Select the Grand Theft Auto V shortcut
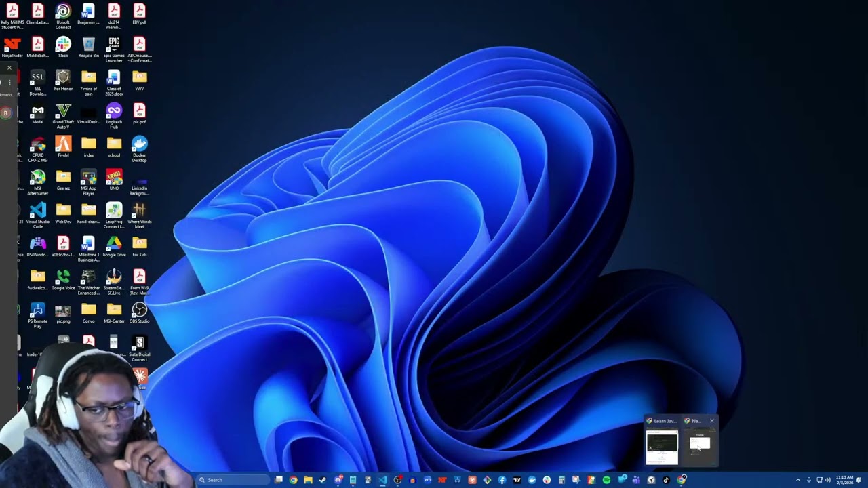Image resolution: width=868 pixels, height=488 pixels. pyautogui.click(x=63, y=117)
